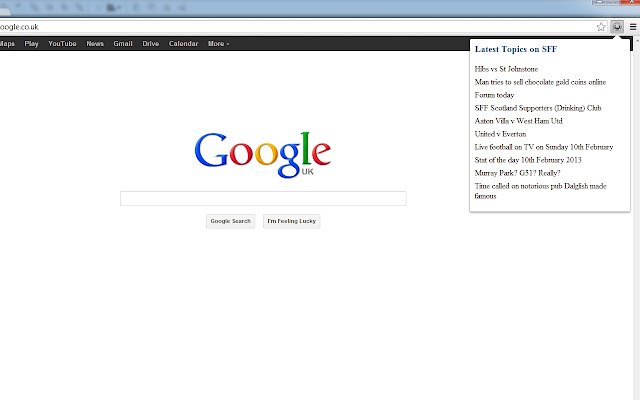Open the Forum today topic
Screen dimensions: 640x400
coord(494,95)
